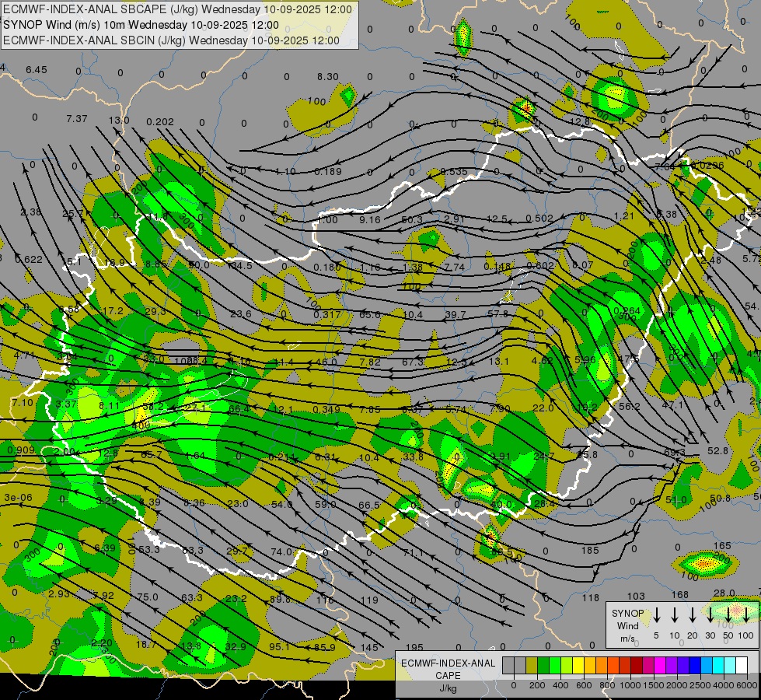The image size is (761, 700).
Task: Click the 20 m/s wind arrow in legend
Action: coord(693,614)
